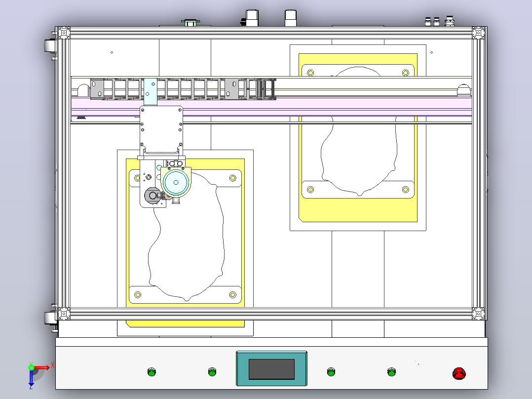The image size is (532, 399).
Task: Click the red emergency stop button
Action: point(459,373)
